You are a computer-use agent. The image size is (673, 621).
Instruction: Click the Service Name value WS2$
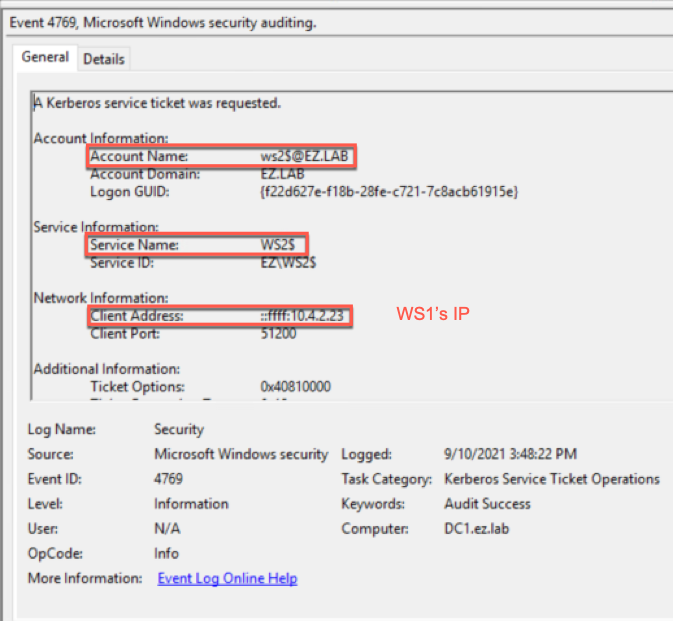tap(278, 245)
